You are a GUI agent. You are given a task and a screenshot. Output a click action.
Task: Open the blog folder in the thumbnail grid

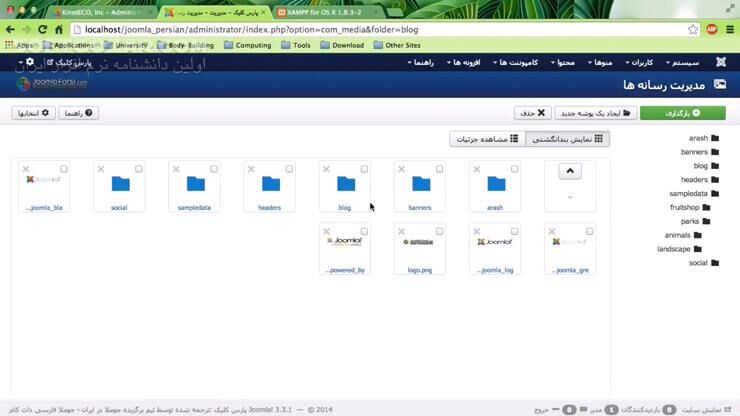(345, 185)
